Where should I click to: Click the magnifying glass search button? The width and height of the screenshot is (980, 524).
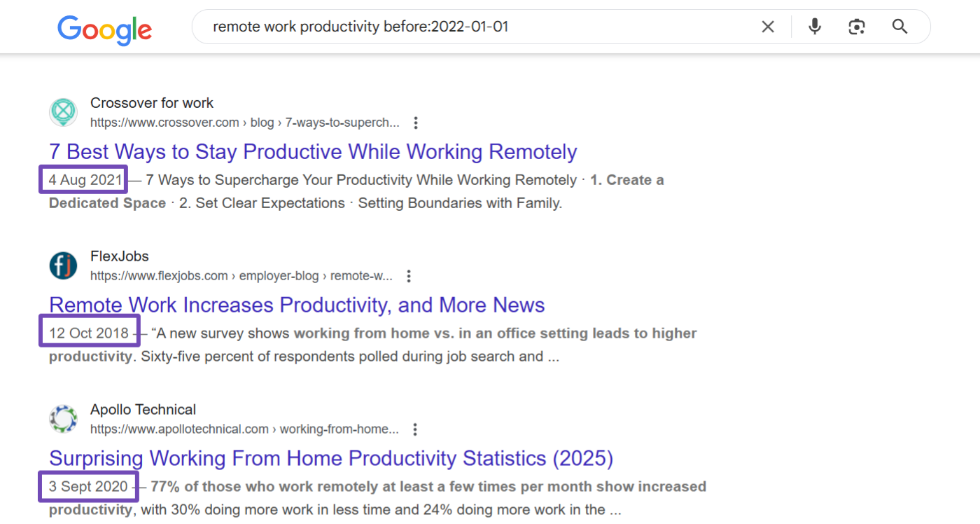pyautogui.click(x=899, y=27)
